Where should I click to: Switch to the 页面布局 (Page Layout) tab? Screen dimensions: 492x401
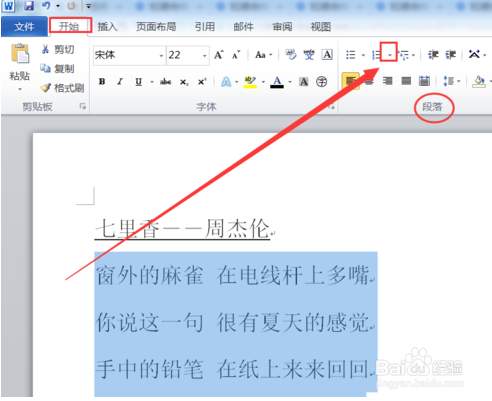[156, 26]
